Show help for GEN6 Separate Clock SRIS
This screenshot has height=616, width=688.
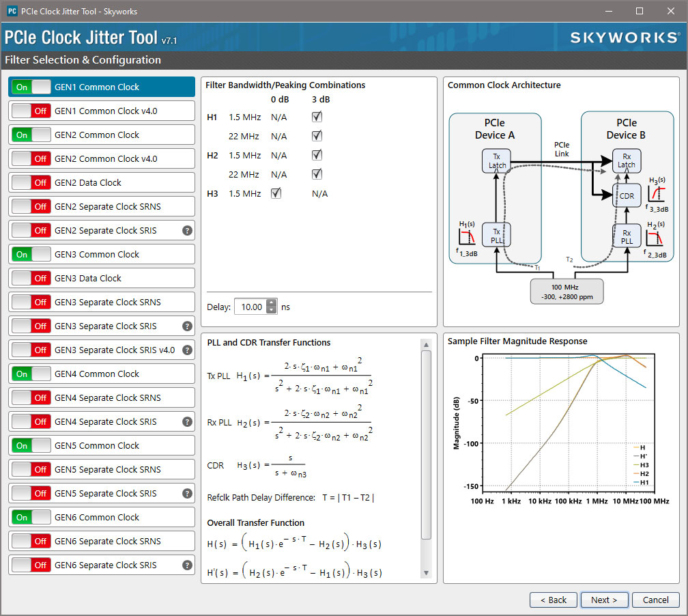187,565
